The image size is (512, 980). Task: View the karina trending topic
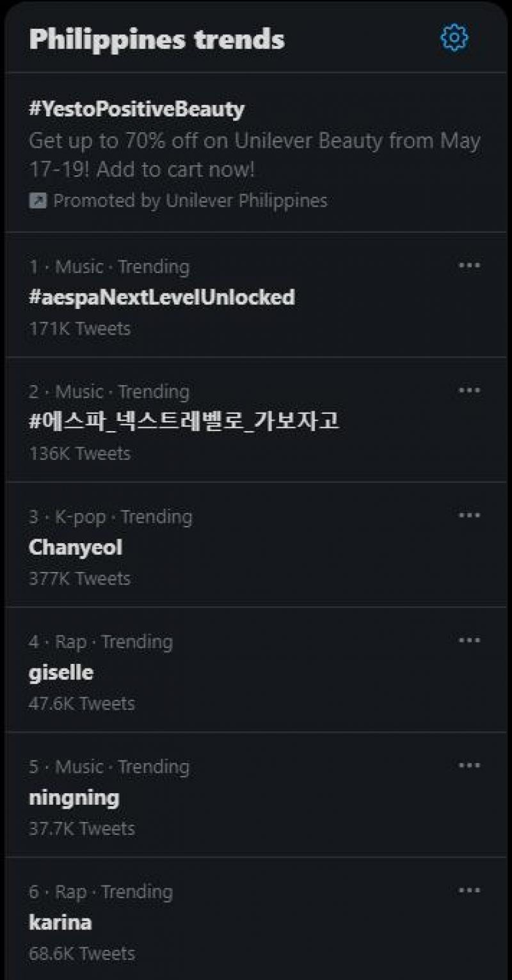[x=60, y=922]
